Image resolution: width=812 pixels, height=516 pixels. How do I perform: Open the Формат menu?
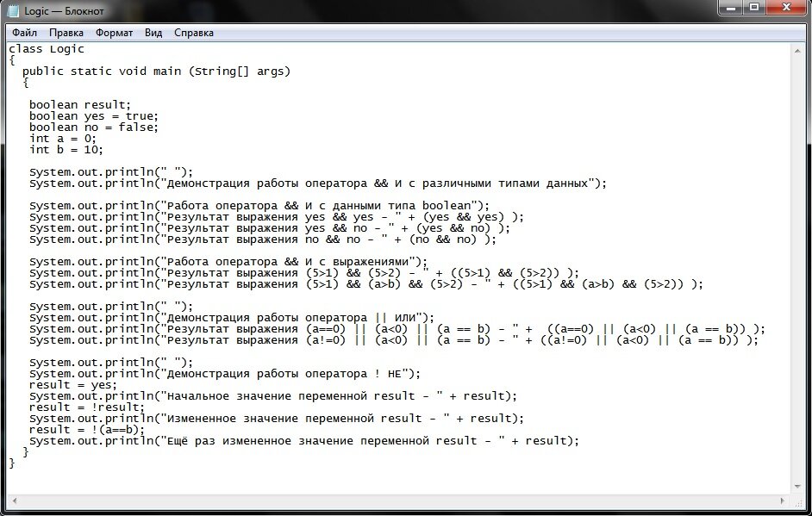tap(114, 33)
